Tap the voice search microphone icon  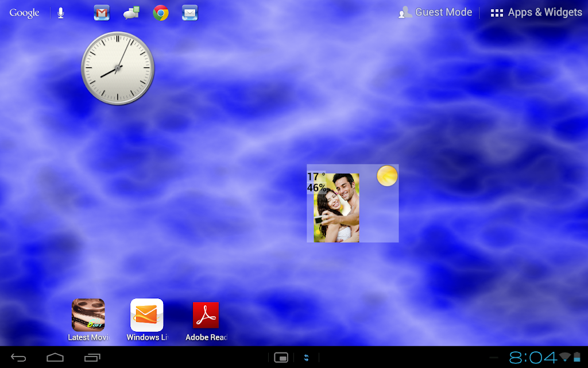click(61, 13)
